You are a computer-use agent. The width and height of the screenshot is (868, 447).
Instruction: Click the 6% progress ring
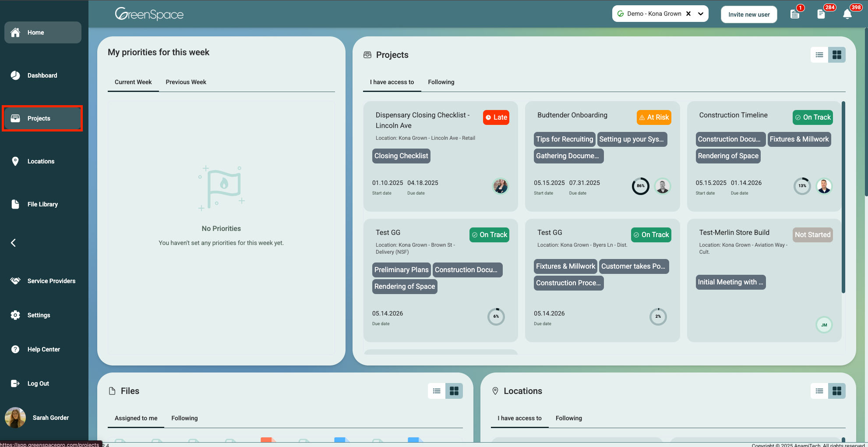tap(496, 317)
